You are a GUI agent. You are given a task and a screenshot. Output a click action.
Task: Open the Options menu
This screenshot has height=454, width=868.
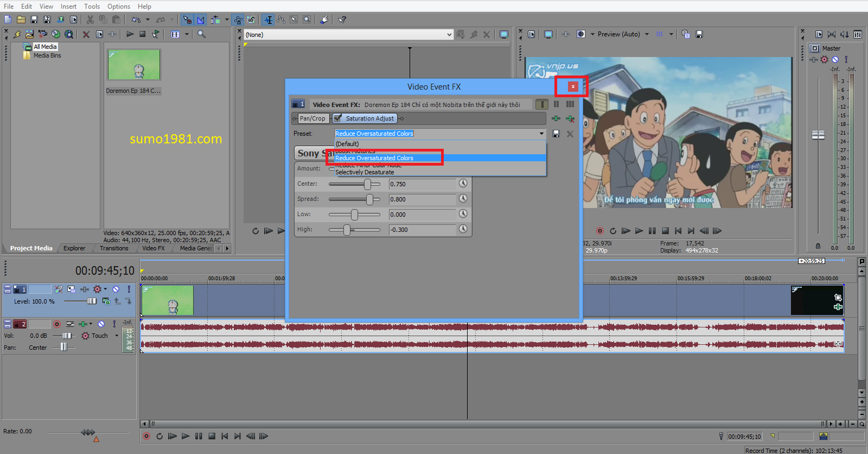click(x=119, y=7)
